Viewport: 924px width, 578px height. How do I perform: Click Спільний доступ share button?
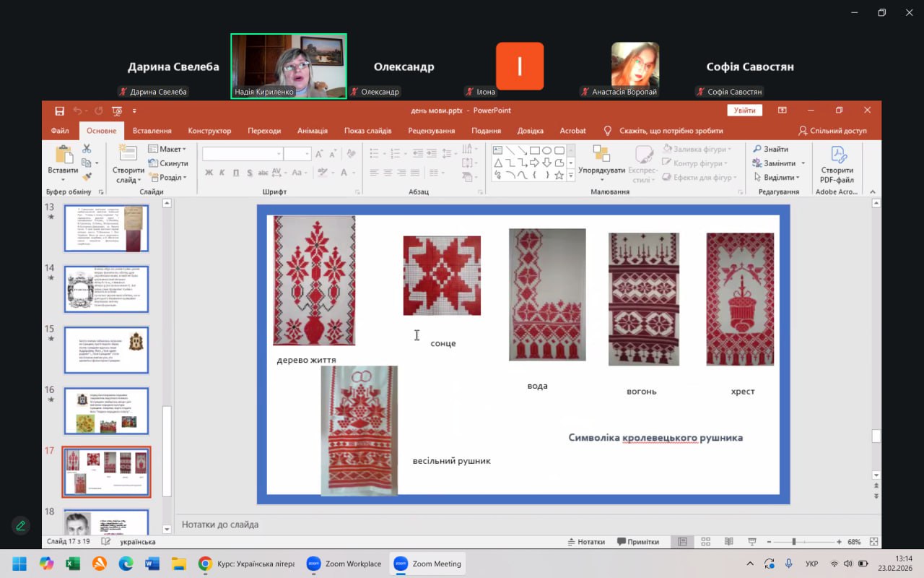pos(832,131)
